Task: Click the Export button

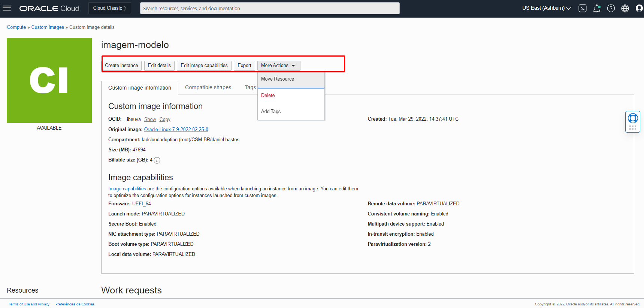Action: click(245, 66)
